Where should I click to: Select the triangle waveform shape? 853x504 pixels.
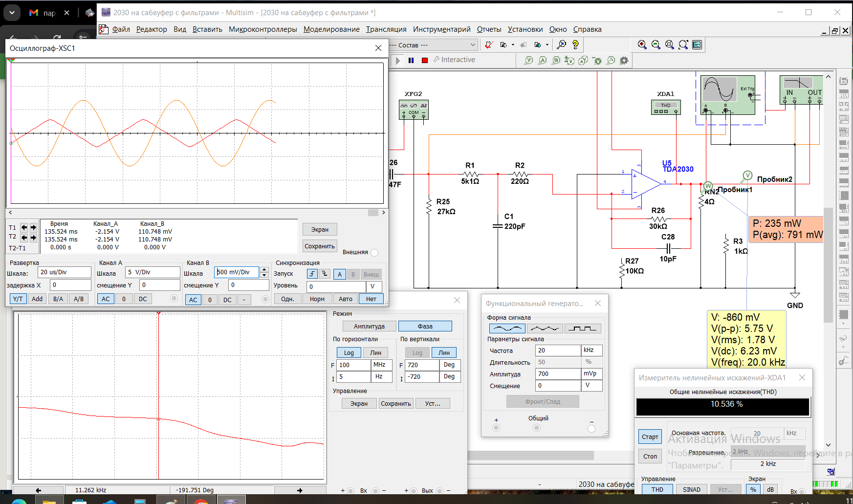(x=545, y=329)
